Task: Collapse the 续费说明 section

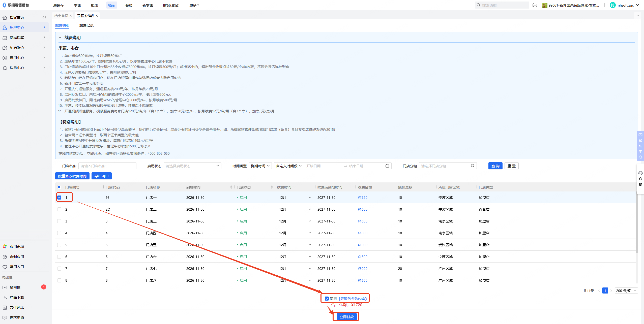Action: tap(60, 38)
